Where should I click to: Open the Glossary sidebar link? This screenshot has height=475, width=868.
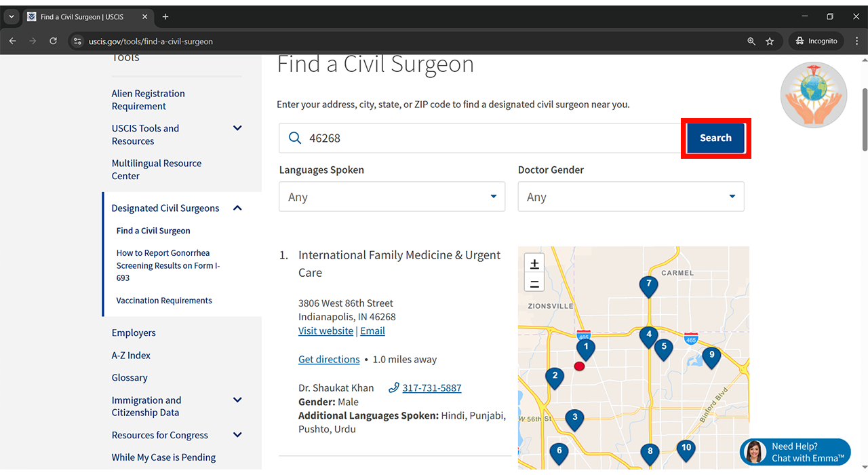(130, 377)
